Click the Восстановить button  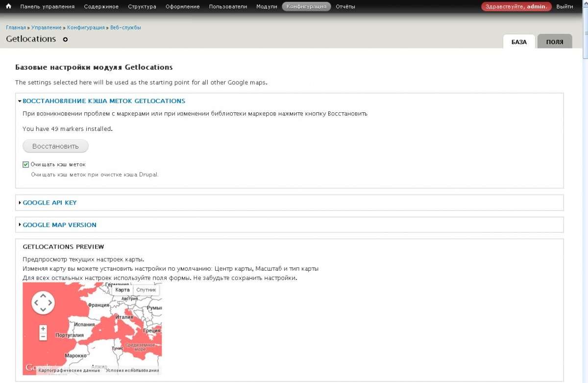[x=55, y=146]
